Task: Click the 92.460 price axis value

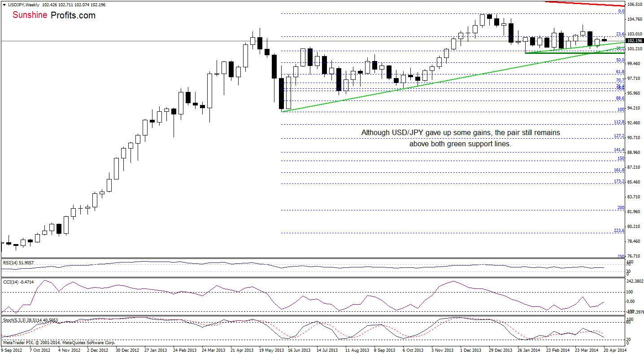Action: 635,123
